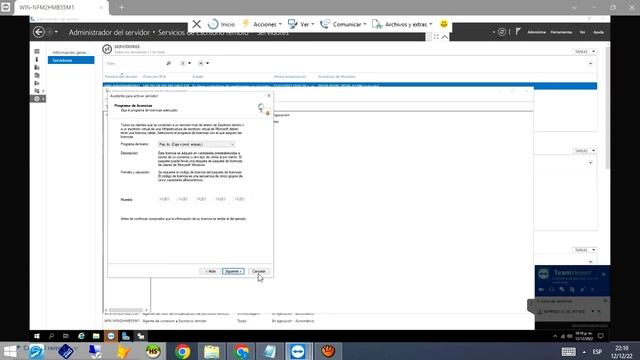Open the Programa de licencias combo box
The width and height of the screenshot is (640, 360).
click(197, 144)
